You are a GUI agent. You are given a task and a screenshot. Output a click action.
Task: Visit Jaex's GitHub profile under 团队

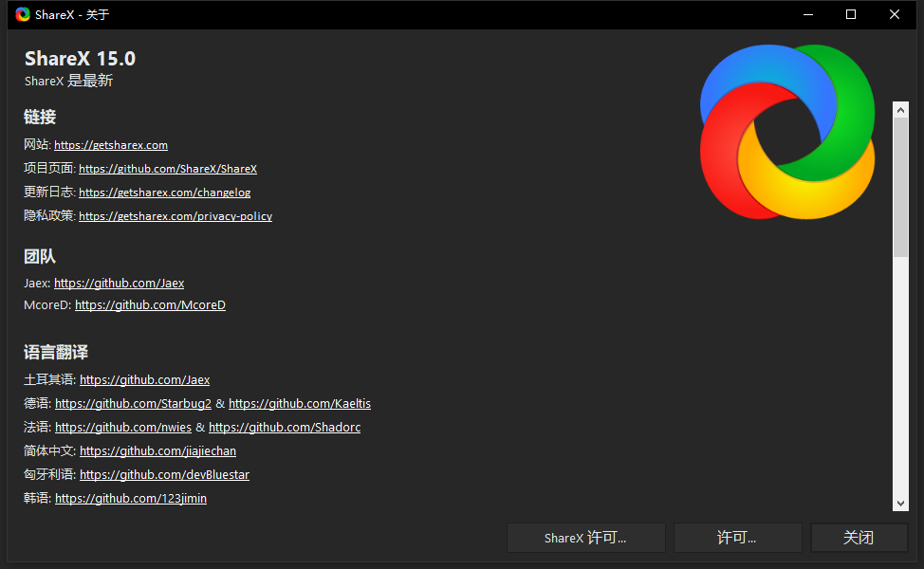[119, 282]
